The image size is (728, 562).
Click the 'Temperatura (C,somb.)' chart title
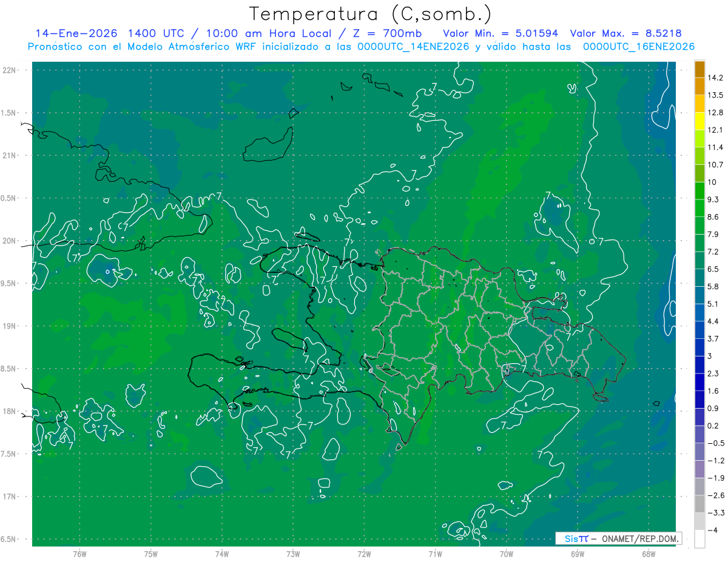[x=370, y=14]
